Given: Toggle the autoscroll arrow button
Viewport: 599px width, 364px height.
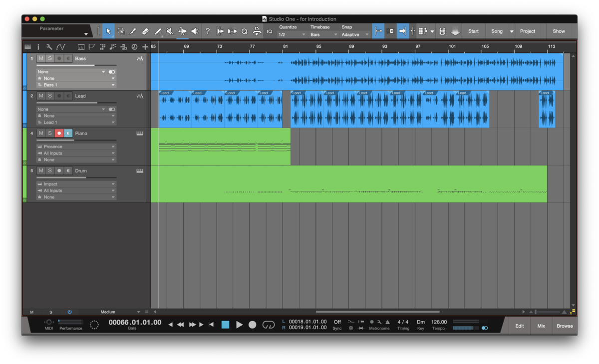Looking at the screenshot, I should (402, 31).
